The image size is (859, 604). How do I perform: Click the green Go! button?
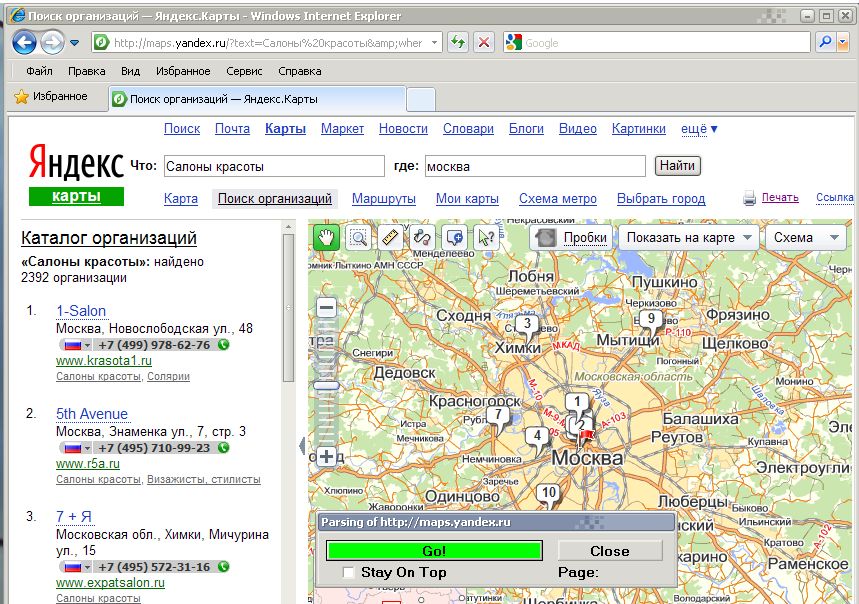point(434,551)
